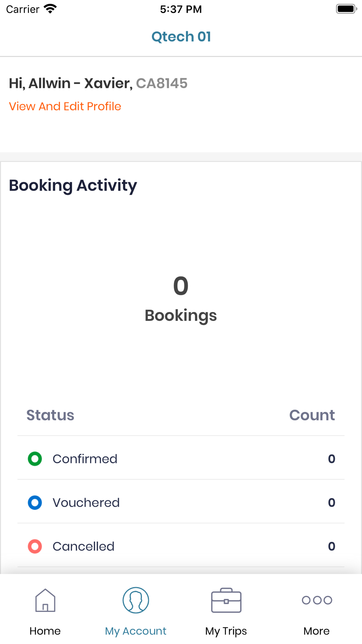This screenshot has width=362, height=644.
Task: Tap the Home house icon
Action: point(45,600)
